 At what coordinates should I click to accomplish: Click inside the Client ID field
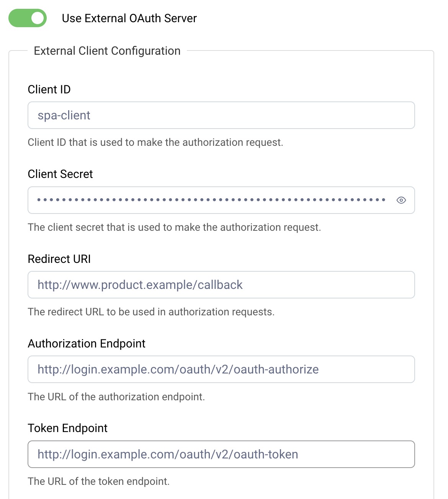(221, 115)
